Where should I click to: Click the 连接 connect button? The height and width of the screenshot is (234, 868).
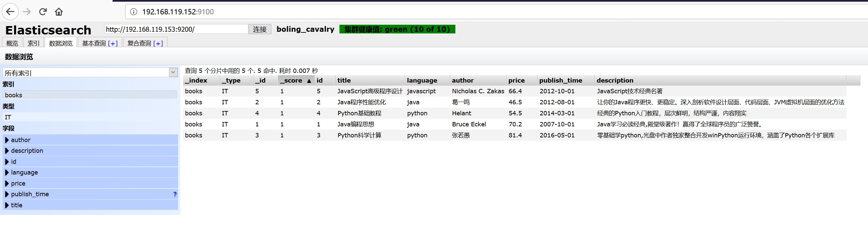coord(260,29)
